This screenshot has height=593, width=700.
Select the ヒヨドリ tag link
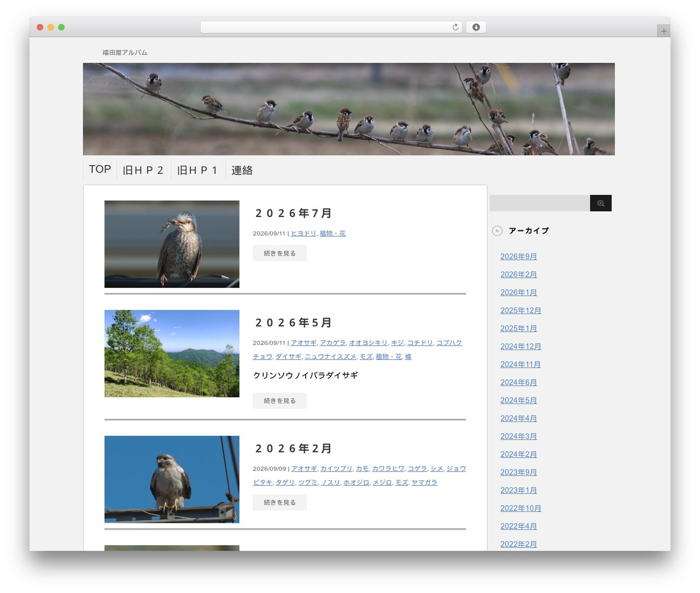click(x=304, y=234)
